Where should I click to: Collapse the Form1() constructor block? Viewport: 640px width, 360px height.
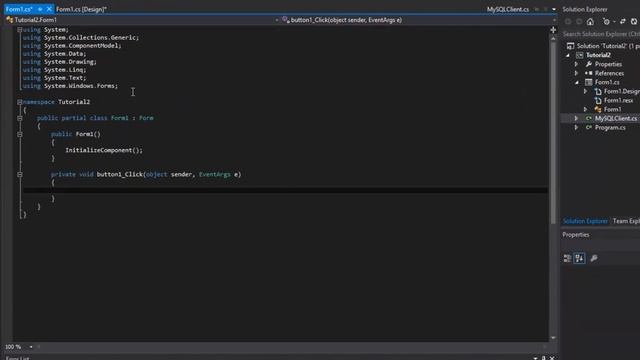pyautogui.click(x=20, y=134)
